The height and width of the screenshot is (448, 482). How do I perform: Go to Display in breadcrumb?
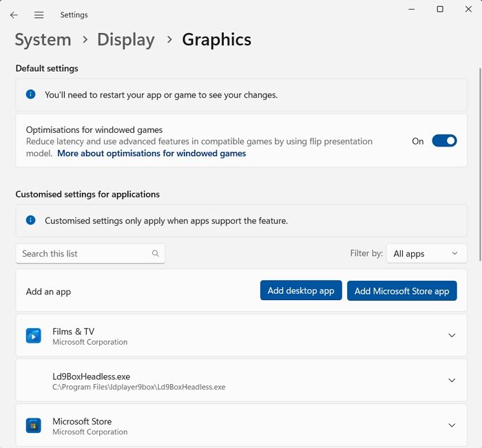click(x=126, y=40)
